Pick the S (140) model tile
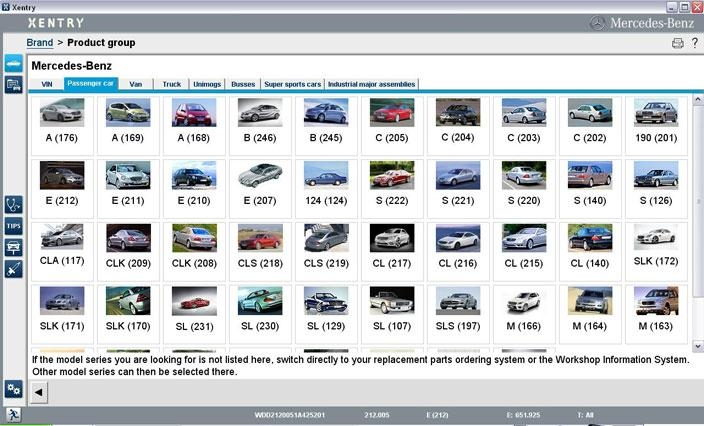Screen dimensions: 704x426 tap(590, 189)
